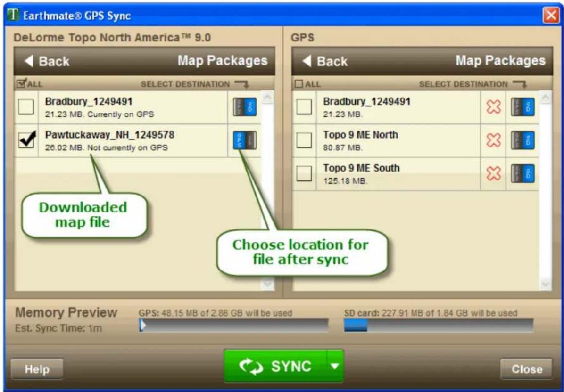The image size is (564, 392).
Task: Click '125.18 MB.' size text
Action: tap(345, 181)
